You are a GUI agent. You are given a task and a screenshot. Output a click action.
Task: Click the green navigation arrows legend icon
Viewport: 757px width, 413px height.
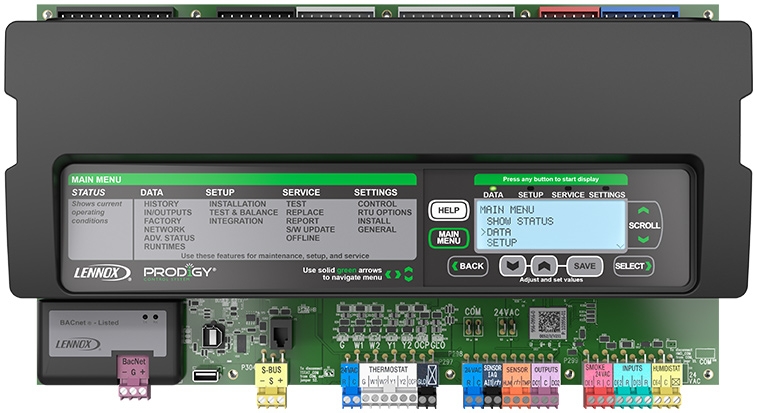pyautogui.click(x=399, y=274)
